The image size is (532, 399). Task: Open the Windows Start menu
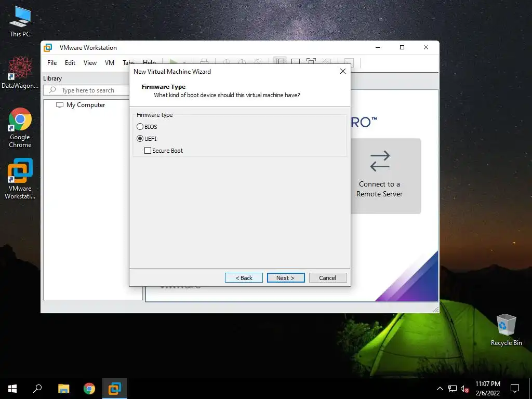tap(12, 389)
